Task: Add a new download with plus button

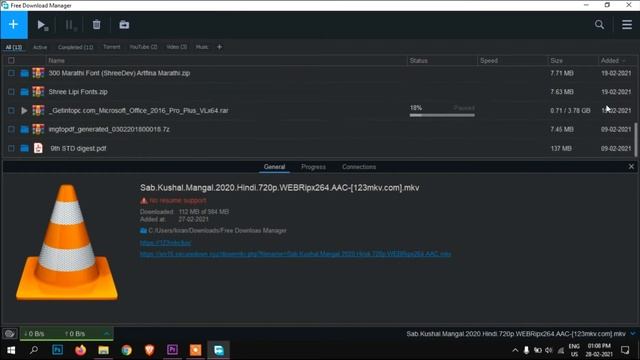Action: pyautogui.click(x=13, y=24)
